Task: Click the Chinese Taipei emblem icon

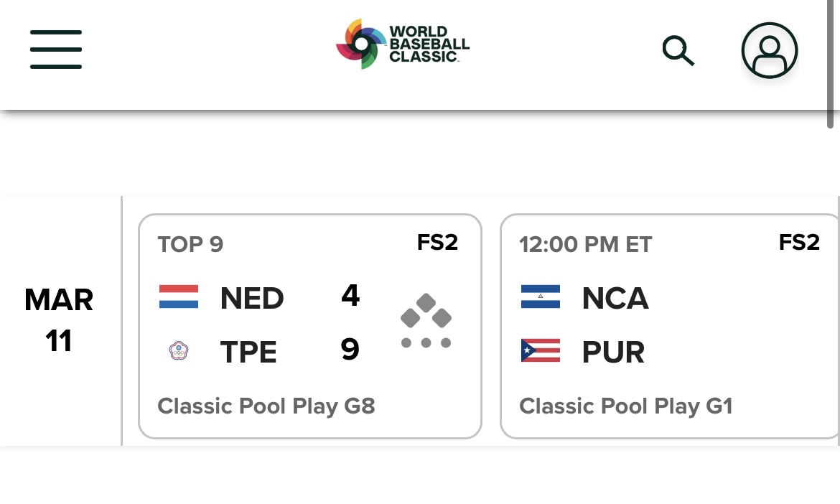Action: pyautogui.click(x=178, y=351)
